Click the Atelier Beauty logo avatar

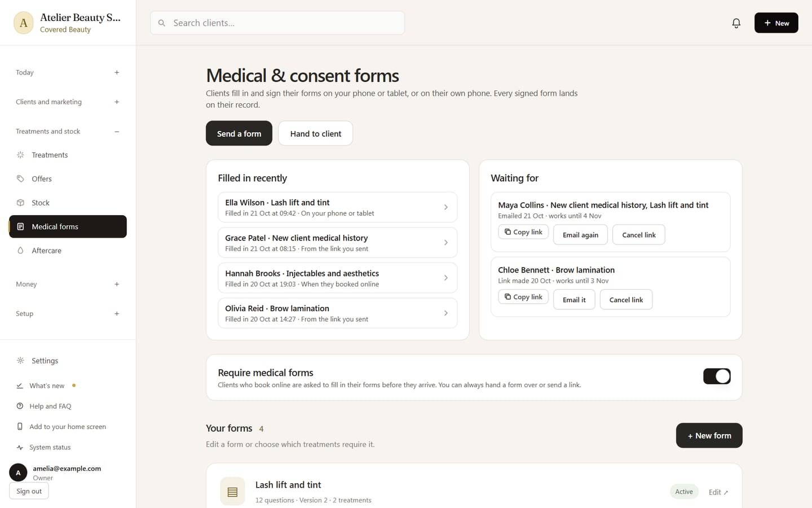23,23
